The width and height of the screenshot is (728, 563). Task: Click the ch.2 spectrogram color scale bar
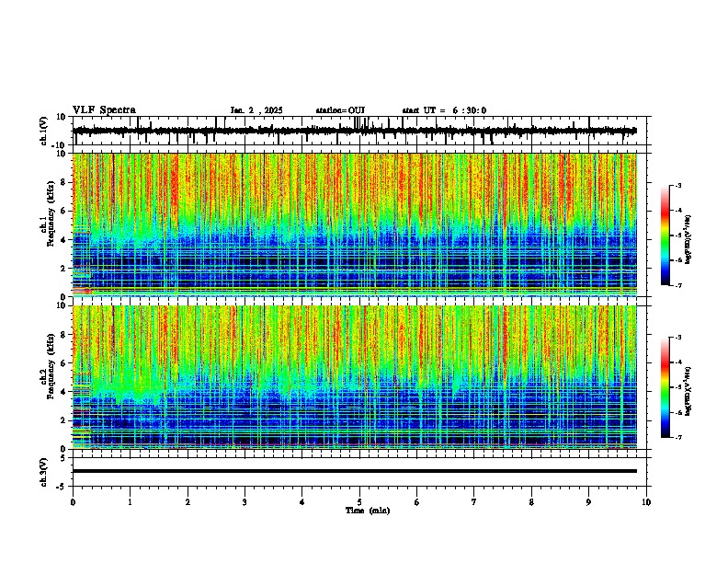point(665,387)
